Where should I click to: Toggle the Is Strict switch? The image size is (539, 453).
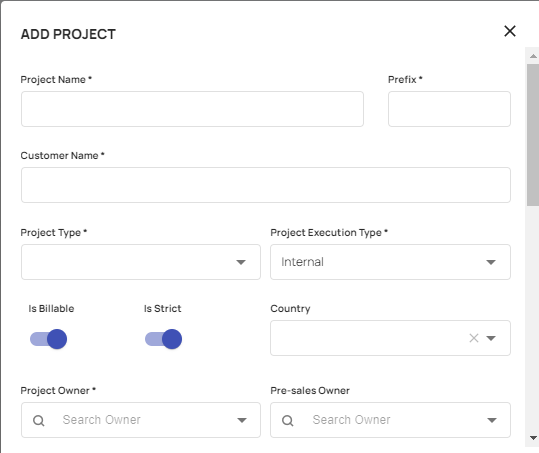point(164,339)
